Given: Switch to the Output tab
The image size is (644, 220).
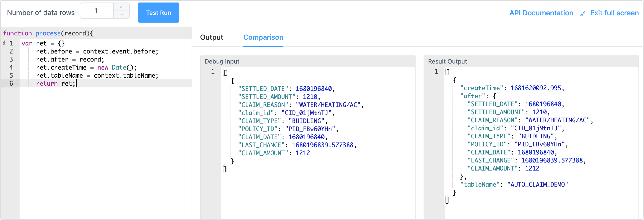Looking at the screenshot, I should pyautogui.click(x=211, y=37).
